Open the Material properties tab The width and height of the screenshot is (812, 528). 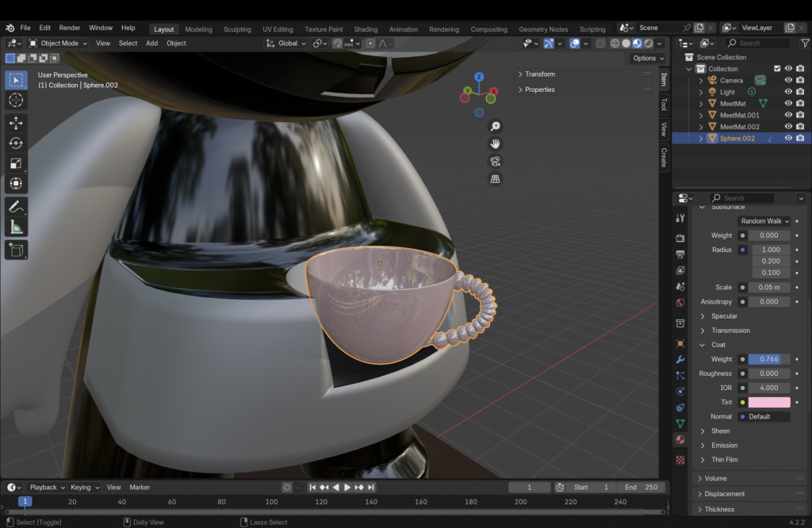(x=680, y=440)
